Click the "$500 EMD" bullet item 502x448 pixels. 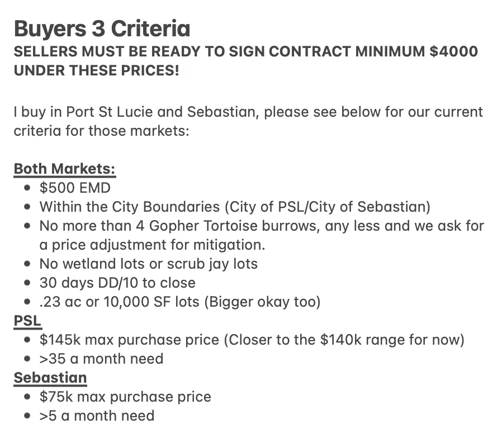(75, 188)
